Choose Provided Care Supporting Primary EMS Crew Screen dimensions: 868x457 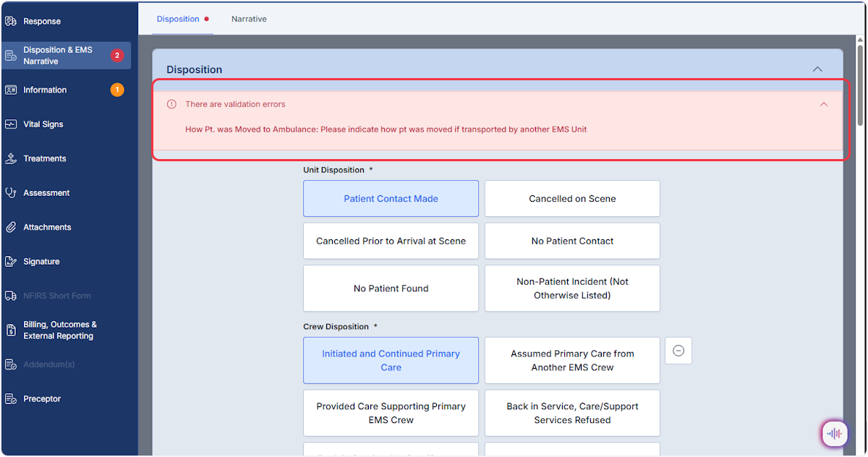coord(391,413)
